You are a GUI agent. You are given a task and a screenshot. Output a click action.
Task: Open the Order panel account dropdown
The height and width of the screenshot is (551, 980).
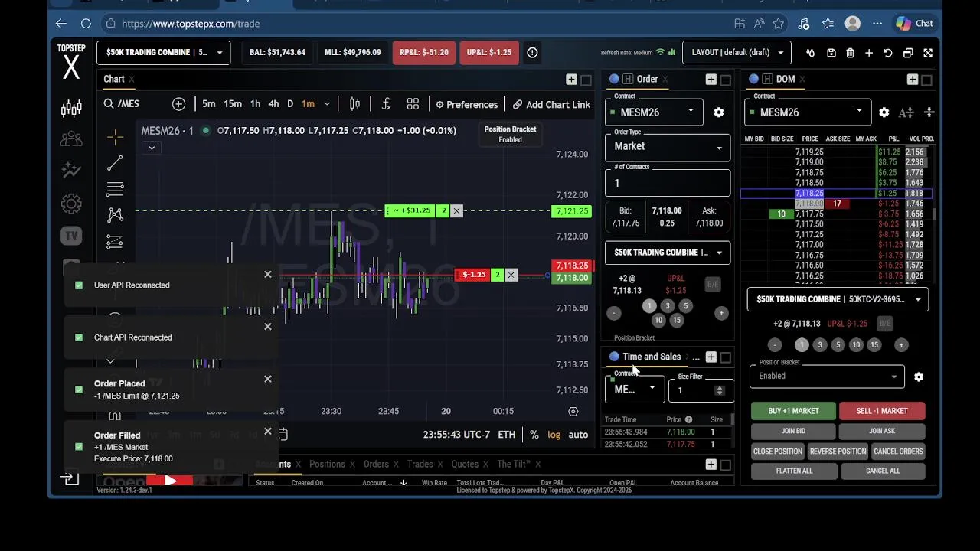click(668, 253)
